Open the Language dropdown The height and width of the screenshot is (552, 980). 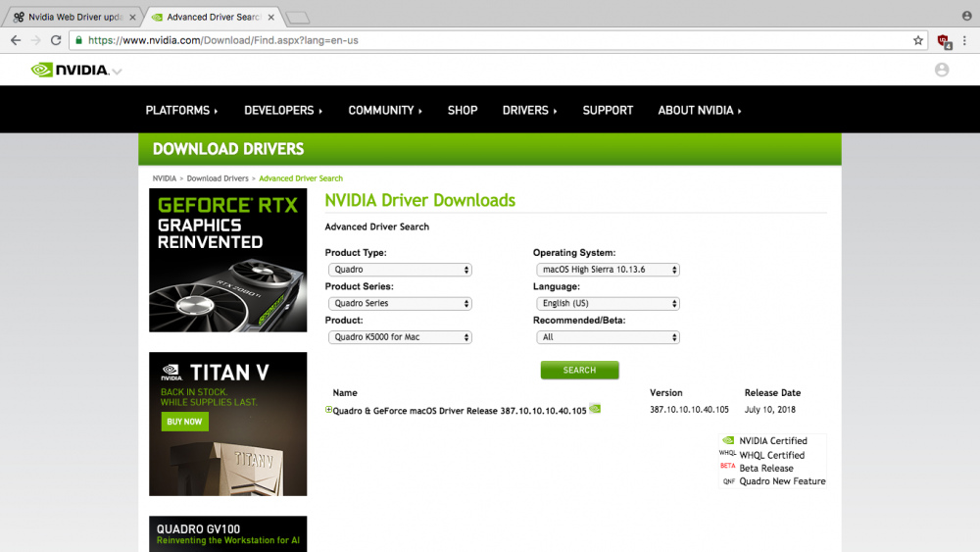(x=608, y=303)
